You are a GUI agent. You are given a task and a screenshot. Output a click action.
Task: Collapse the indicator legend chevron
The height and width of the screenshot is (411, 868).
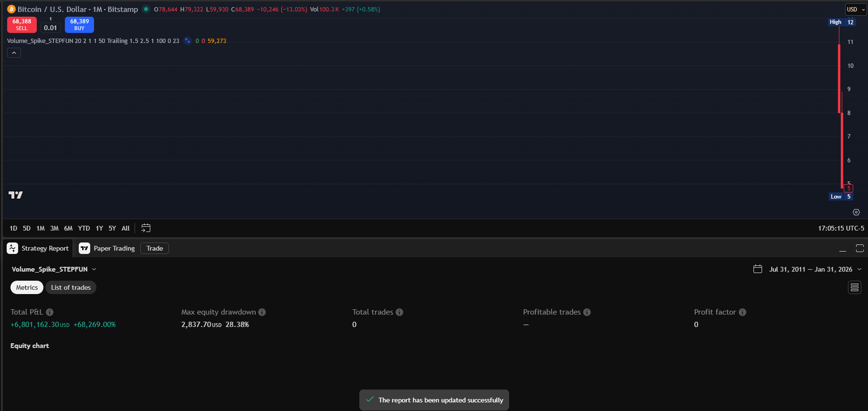[x=14, y=53]
